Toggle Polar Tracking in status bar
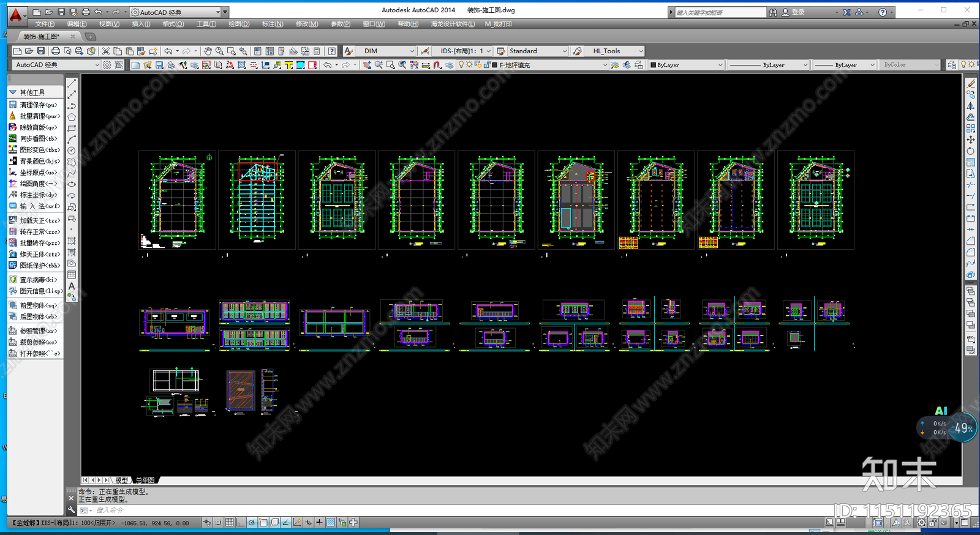This screenshot has width=980, height=535. (x=252, y=522)
